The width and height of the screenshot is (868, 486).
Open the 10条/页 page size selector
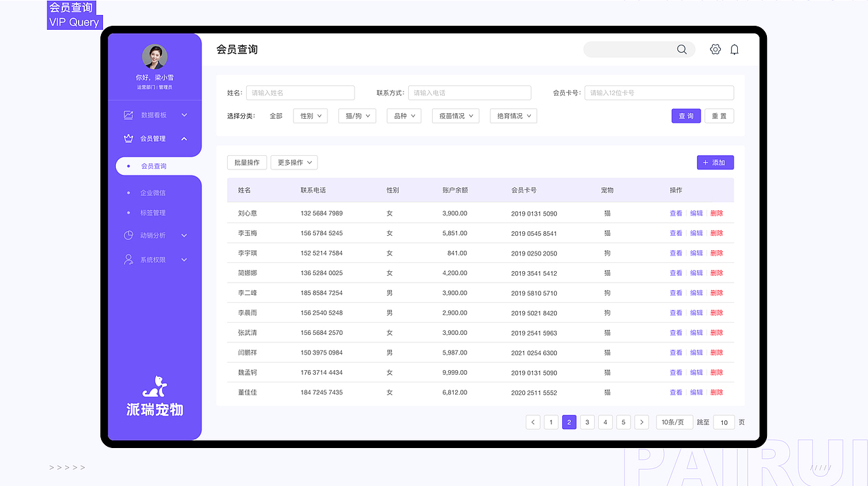(675, 422)
